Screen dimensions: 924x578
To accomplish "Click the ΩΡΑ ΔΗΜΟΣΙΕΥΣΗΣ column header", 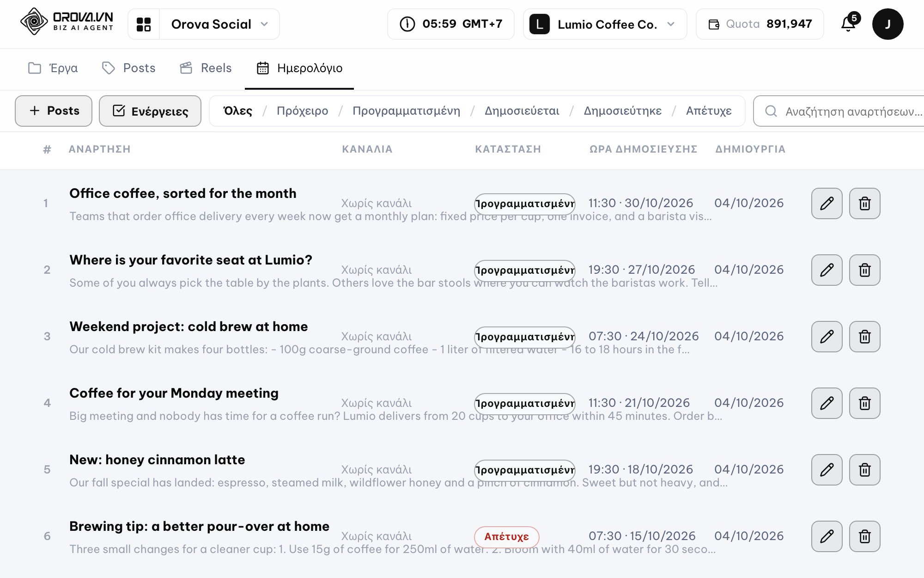I will coord(643,149).
